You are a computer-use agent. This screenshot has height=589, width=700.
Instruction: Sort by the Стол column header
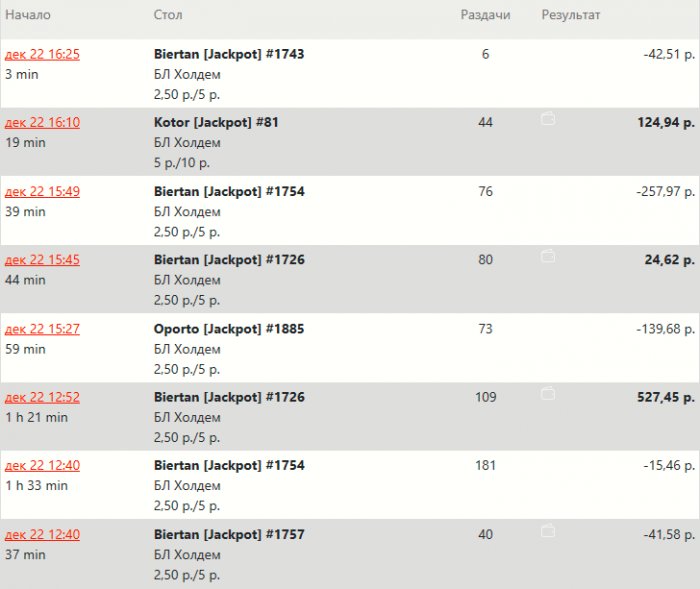coord(168,16)
